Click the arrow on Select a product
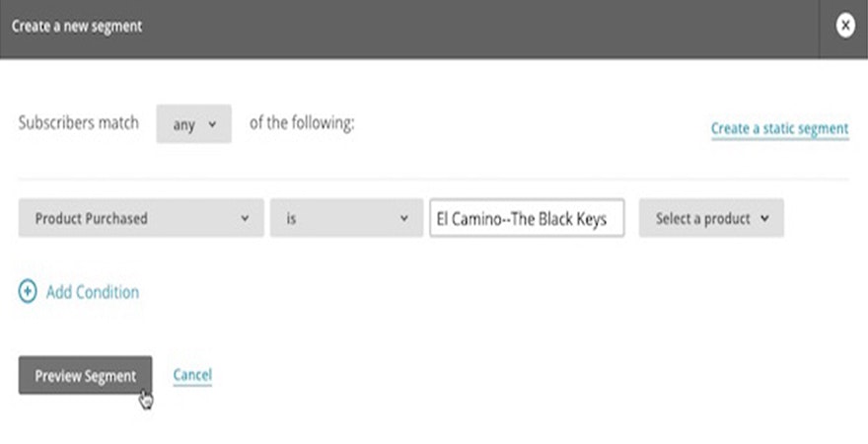The height and width of the screenshot is (444, 868). (764, 218)
